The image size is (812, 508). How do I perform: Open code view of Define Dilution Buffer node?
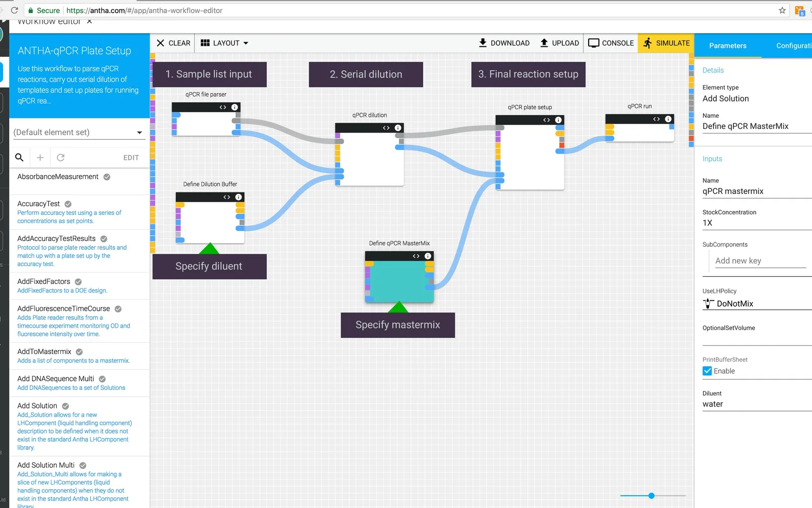click(227, 197)
